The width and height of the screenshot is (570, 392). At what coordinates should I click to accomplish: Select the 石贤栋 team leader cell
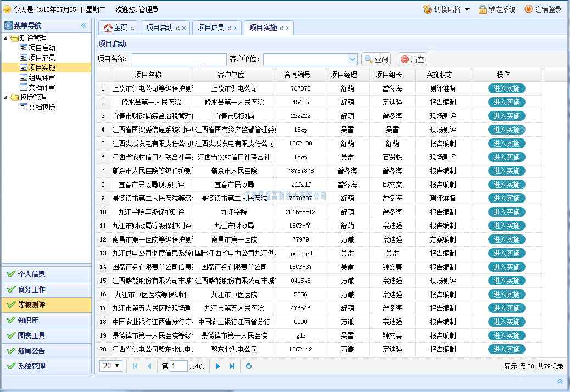click(x=392, y=158)
